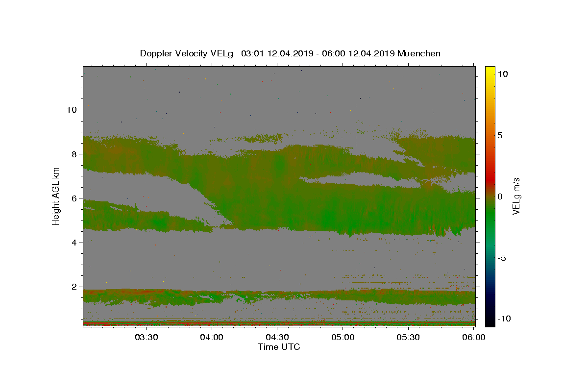
Task: Click the "Muenchen" location in title
Action: pos(419,53)
